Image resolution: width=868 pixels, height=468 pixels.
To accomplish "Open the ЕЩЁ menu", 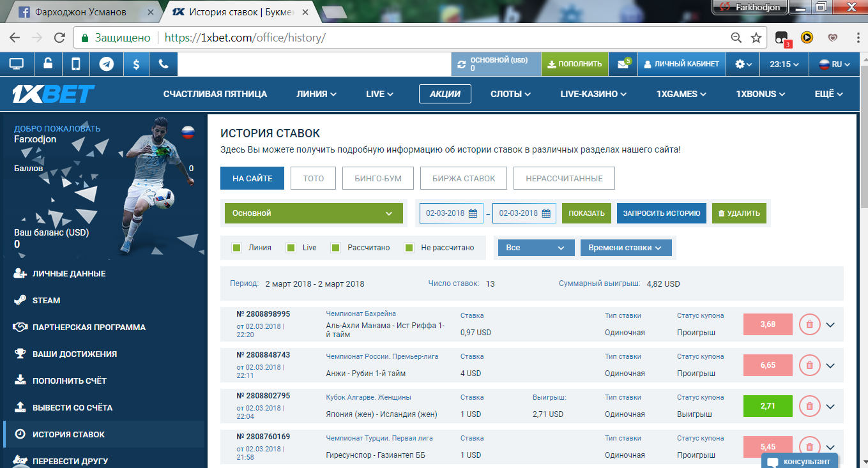I will pos(829,94).
